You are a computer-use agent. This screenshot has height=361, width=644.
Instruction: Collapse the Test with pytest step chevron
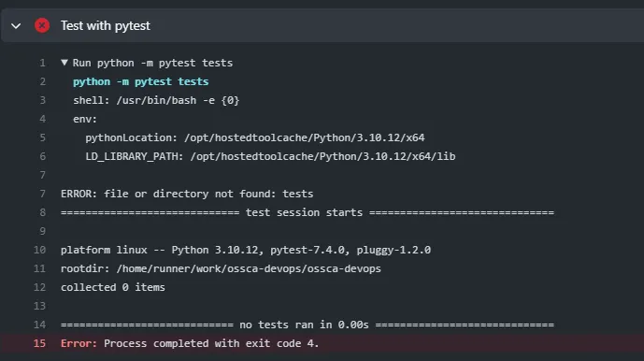pyautogui.click(x=16, y=26)
